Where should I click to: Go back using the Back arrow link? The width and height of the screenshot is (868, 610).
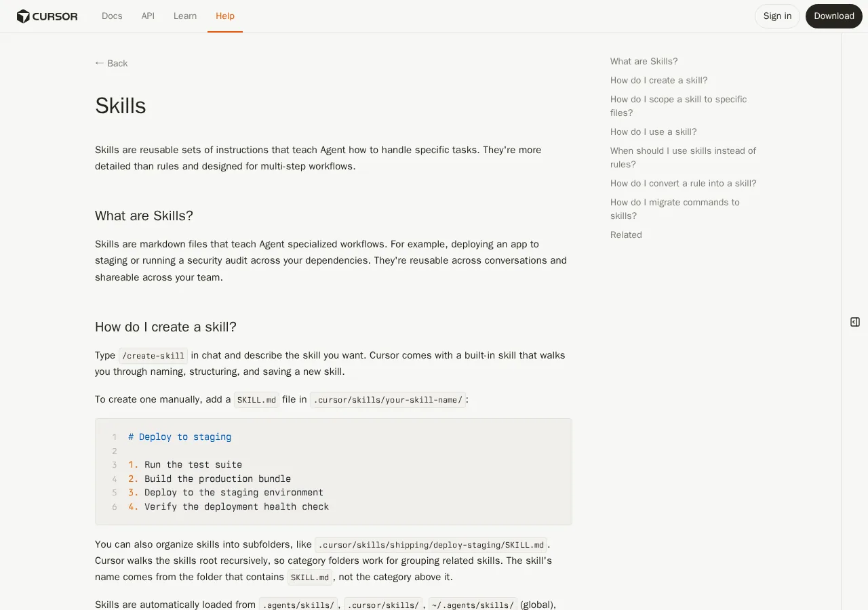point(111,63)
